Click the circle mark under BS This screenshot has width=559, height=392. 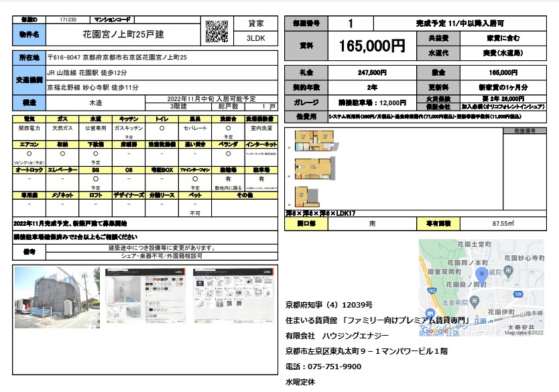click(96, 180)
